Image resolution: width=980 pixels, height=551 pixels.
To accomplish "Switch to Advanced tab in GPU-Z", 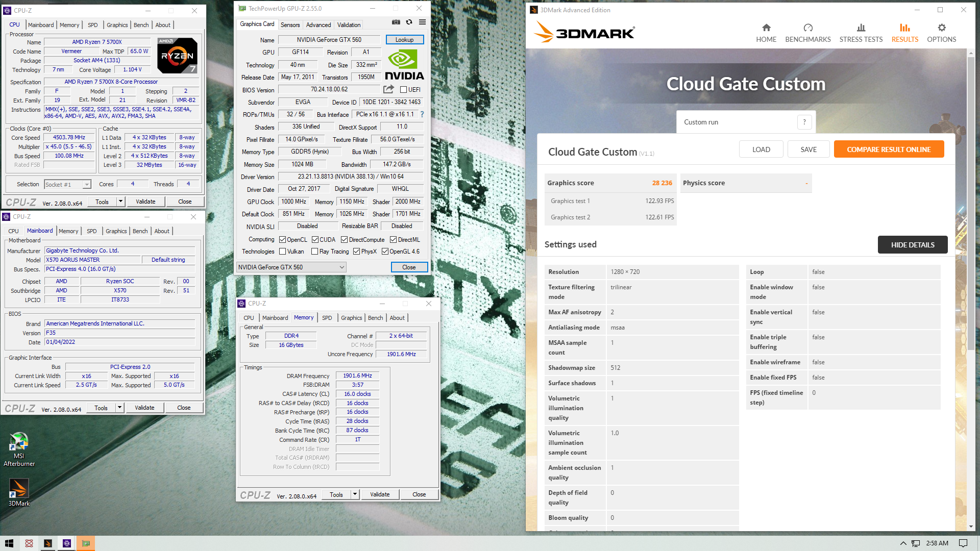I will pyautogui.click(x=318, y=25).
